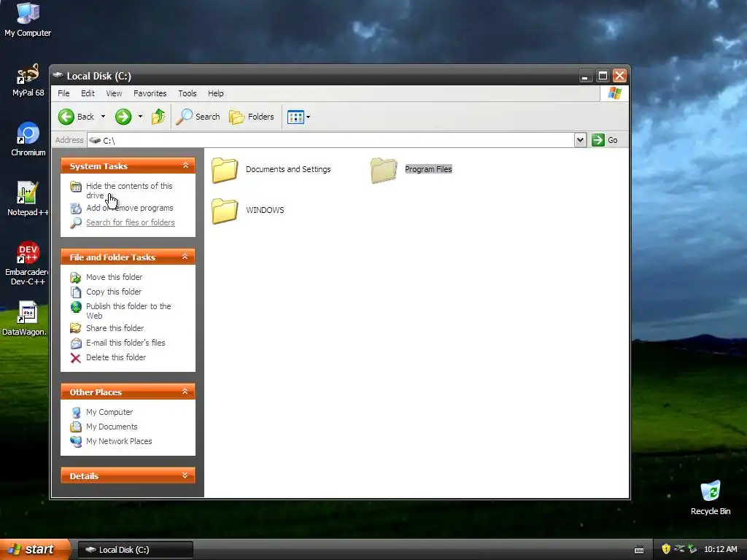Viewport: 747px width, 560px height.
Task: Select the DataWagon desktop shortcut
Action: pos(26,318)
